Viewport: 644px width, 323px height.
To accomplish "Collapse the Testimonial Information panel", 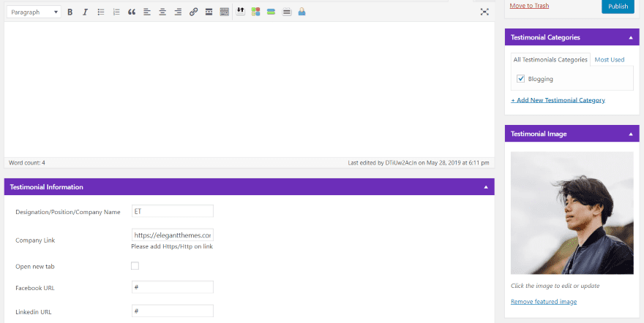I will (x=486, y=187).
